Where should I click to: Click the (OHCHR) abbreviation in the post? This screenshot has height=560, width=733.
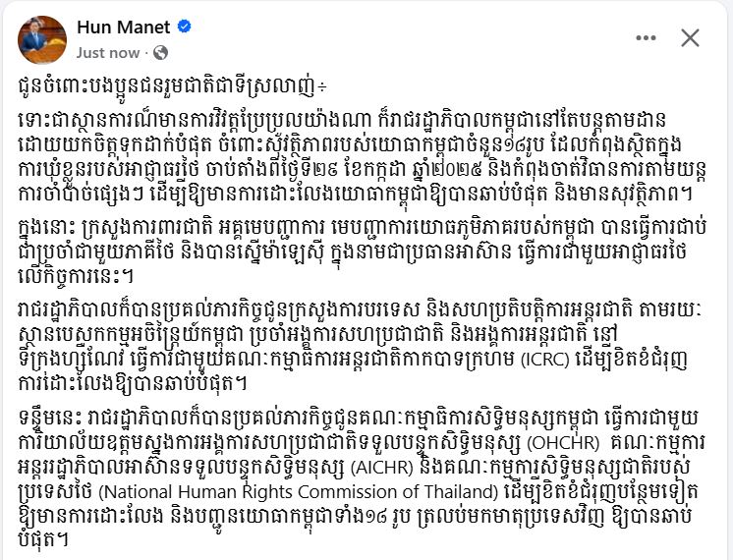pyautogui.click(x=563, y=443)
